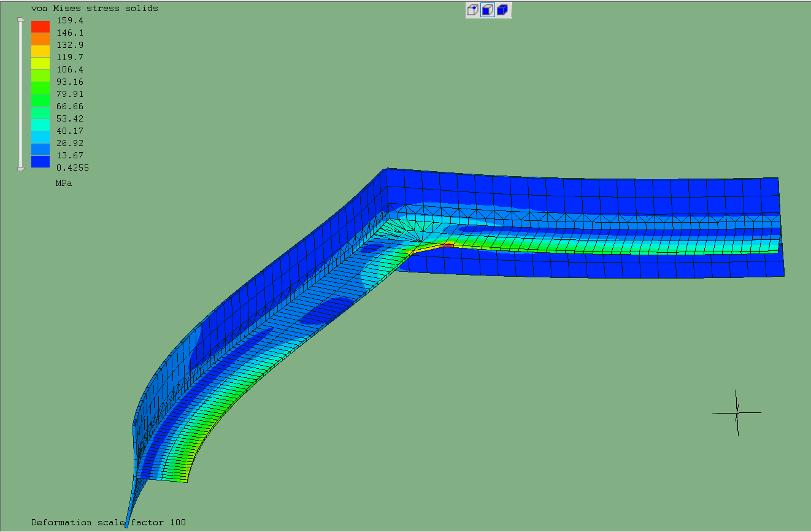Click the dark blue 0.4255 legend swatch
The height and width of the screenshot is (532, 811).
click(40, 161)
